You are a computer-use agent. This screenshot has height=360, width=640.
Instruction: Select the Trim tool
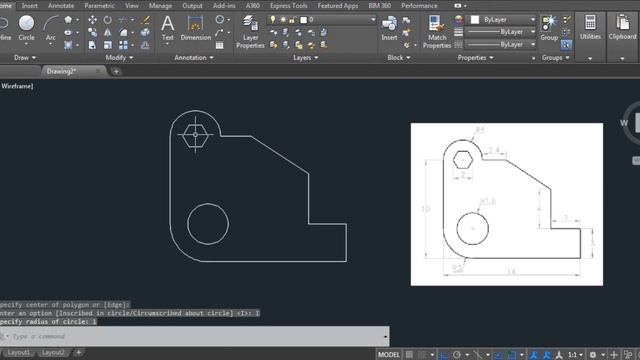tap(123, 20)
